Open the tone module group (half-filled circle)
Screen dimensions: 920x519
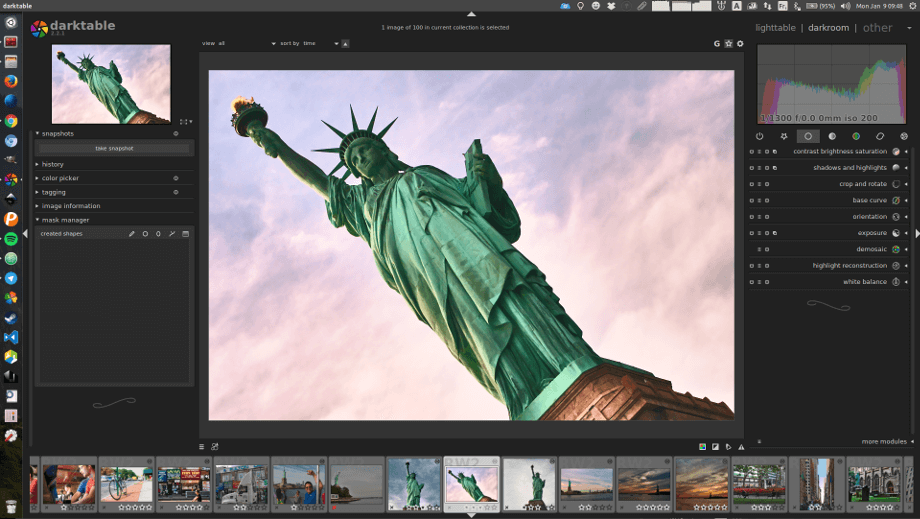point(832,136)
